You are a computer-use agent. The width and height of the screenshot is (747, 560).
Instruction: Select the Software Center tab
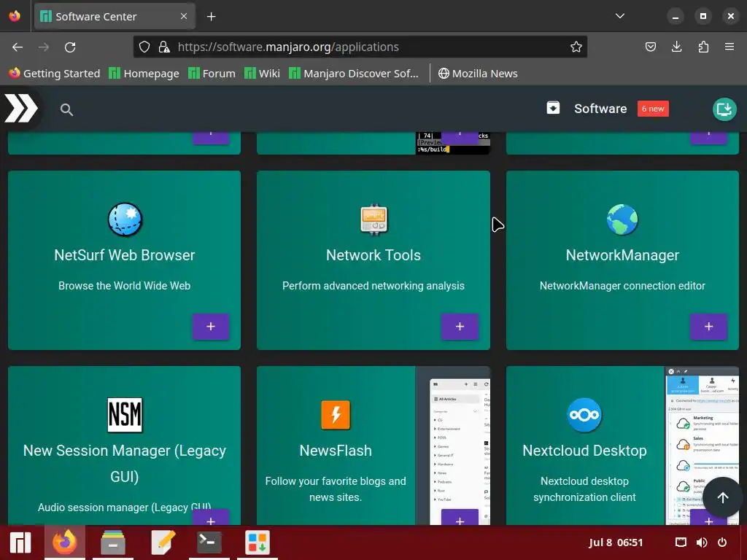tap(115, 17)
